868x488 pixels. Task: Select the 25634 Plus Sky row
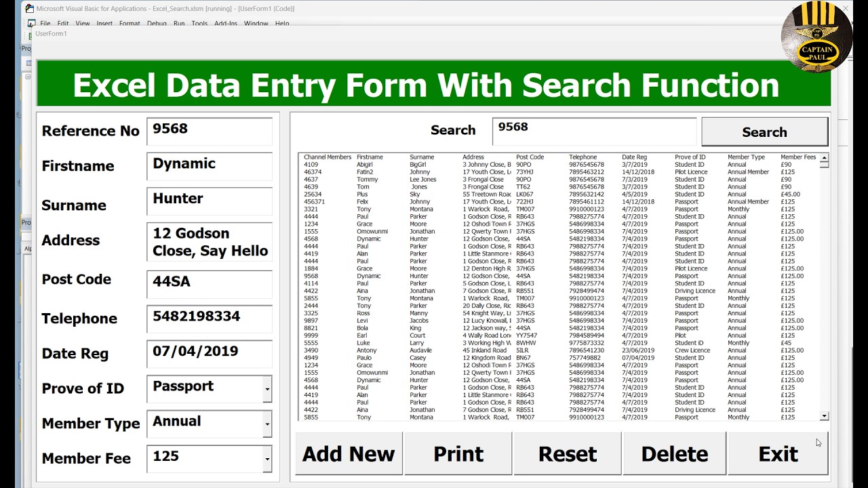[x=559, y=195]
